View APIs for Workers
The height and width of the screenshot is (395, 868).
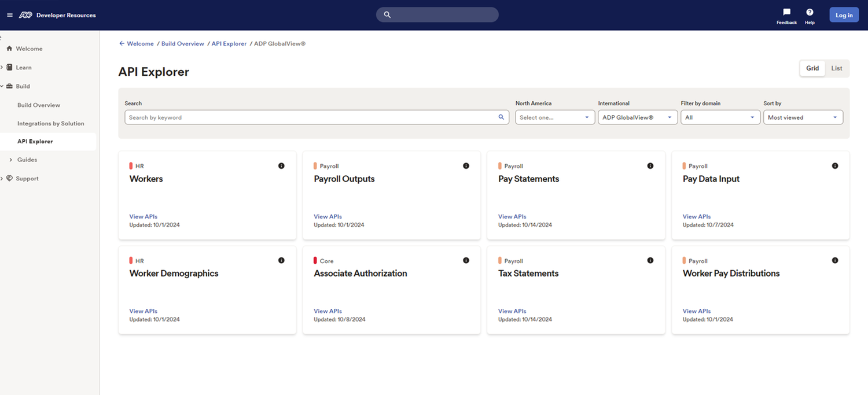tap(144, 217)
